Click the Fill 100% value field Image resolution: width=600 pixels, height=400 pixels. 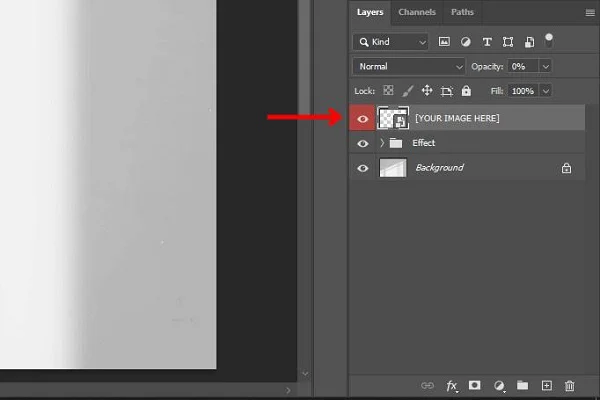click(x=523, y=91)
